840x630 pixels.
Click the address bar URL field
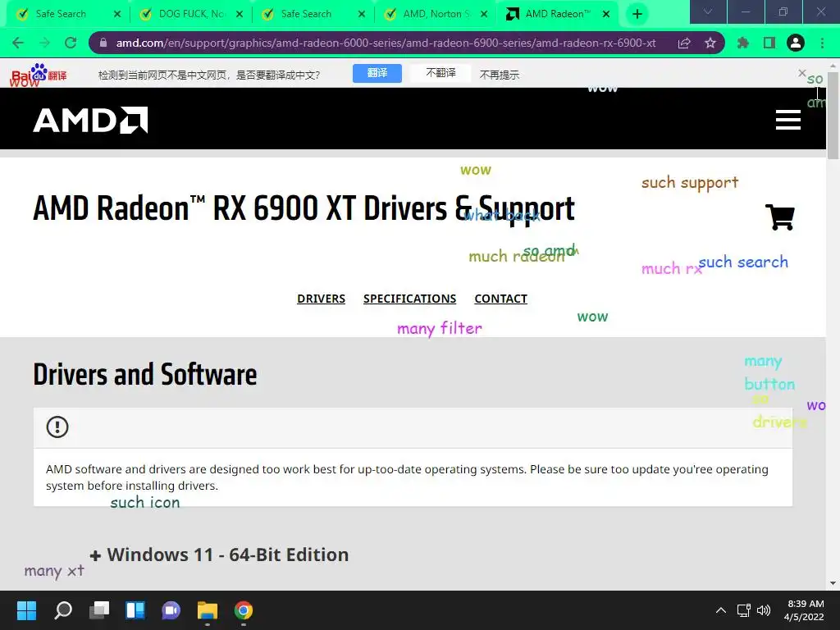[x=386, y=43]
